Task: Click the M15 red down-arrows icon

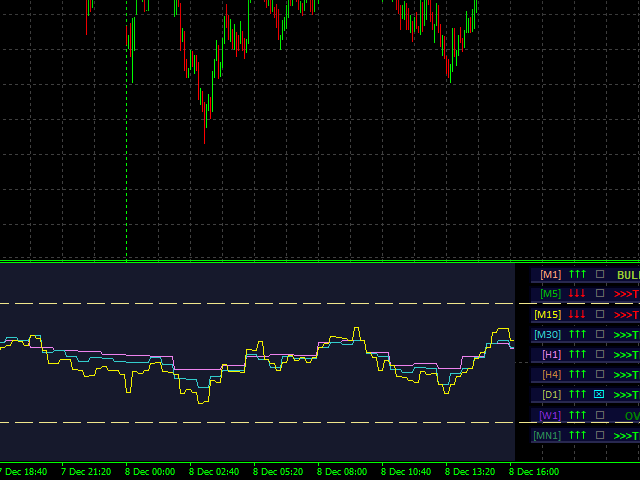Action: click(577, 314)
